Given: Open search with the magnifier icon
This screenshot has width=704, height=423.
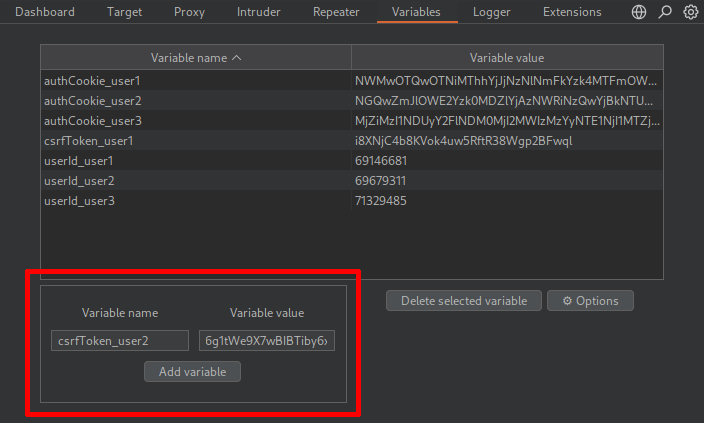Looking at the screenshot, I should click(x=665, y=12).
